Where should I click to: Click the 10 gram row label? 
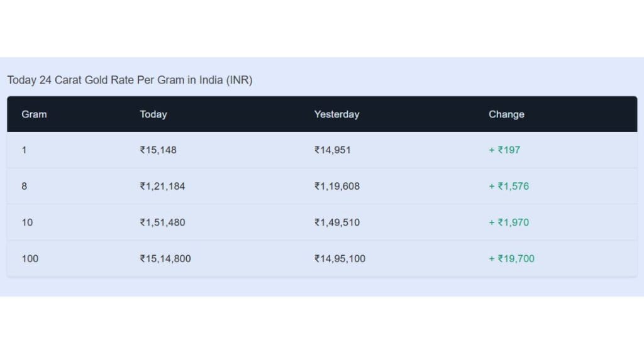[x=27, y=222]
